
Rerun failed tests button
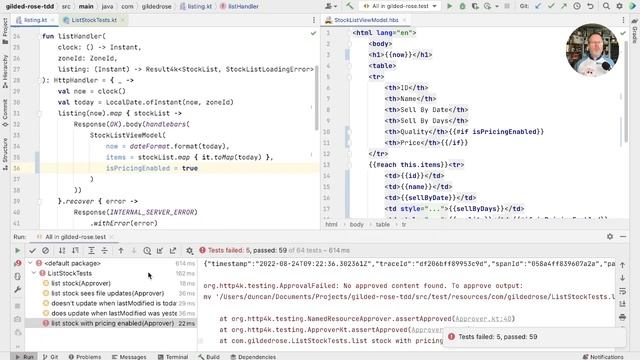pyautogui.click(x=18, y=263)
